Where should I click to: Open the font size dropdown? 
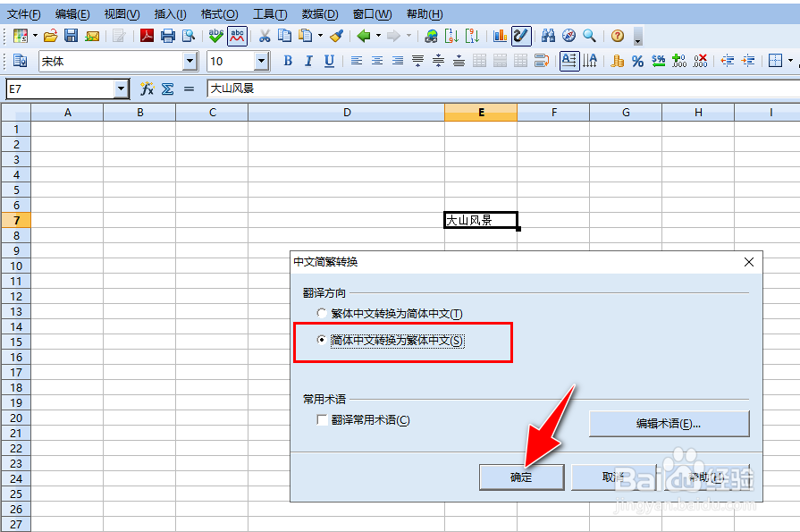(x=262, y=61)
